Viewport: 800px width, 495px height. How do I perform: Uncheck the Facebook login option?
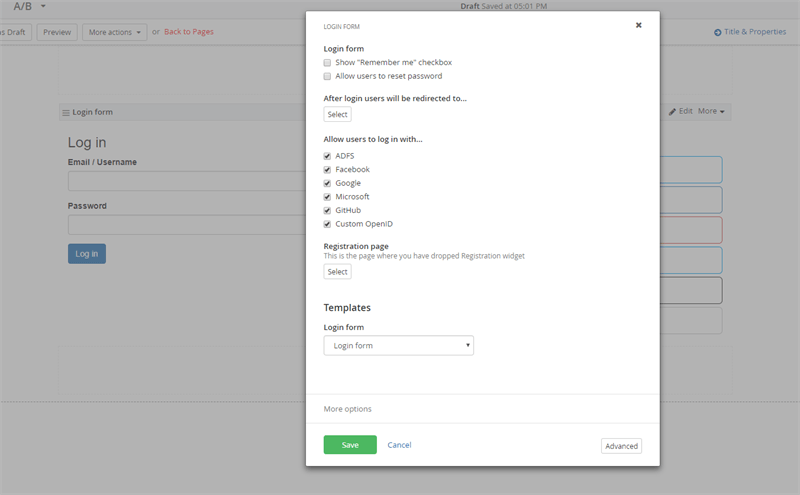[327, 170]
